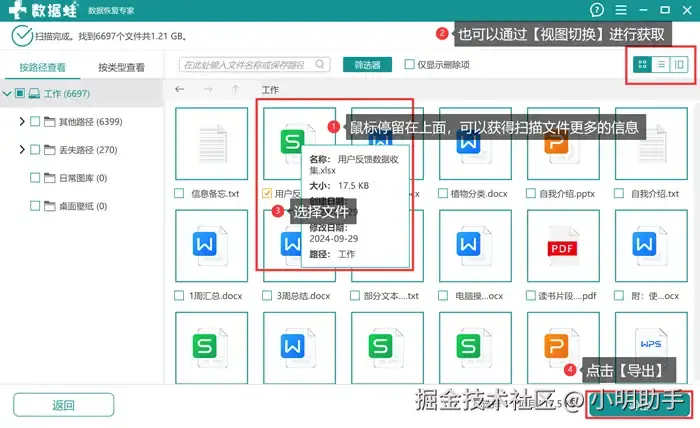
Task: Switch to grid thumbnail view
Action: pyautogui.click(x=642, y=65)
